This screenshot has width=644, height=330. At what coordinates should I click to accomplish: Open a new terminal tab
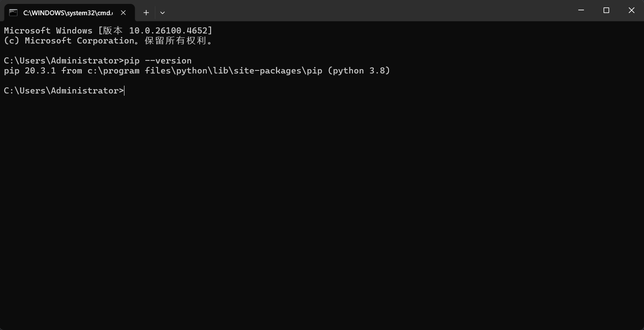146,13
